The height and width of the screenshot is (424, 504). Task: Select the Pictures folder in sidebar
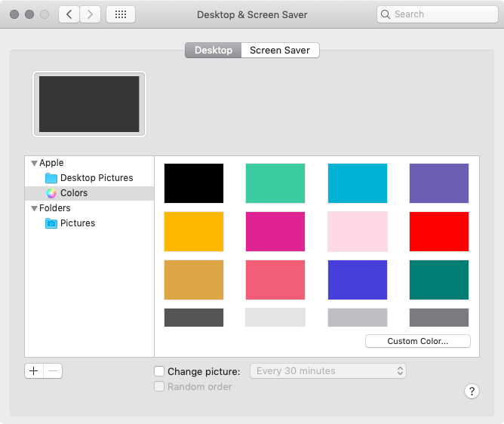(77, 223)
